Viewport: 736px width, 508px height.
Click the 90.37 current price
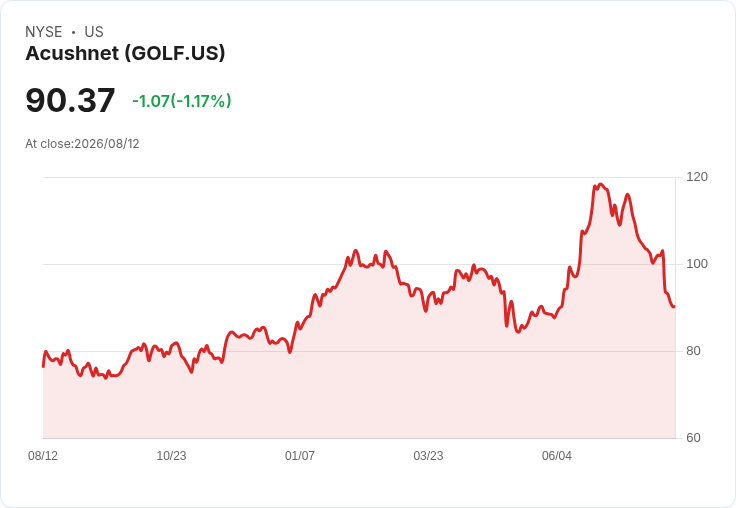(x=70, y=100)
